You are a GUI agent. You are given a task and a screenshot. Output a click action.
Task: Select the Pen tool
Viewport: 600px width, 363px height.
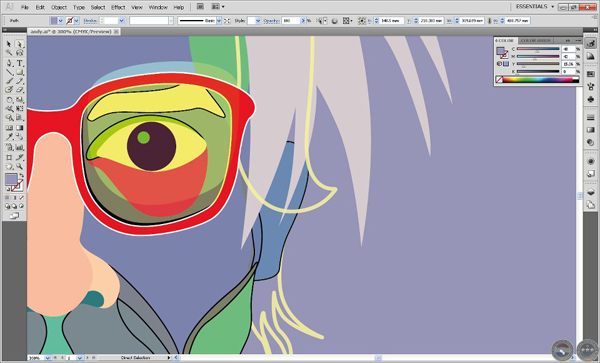[x=9, y=63]
